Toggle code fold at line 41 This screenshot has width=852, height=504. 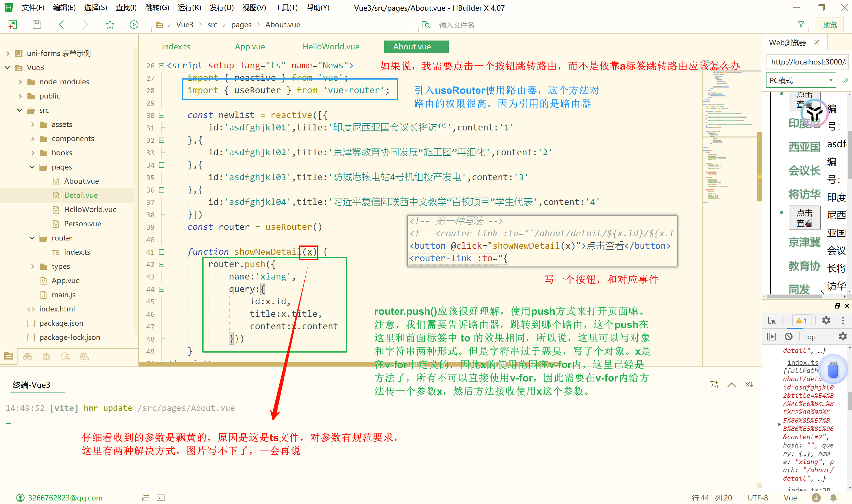(162, 252)
